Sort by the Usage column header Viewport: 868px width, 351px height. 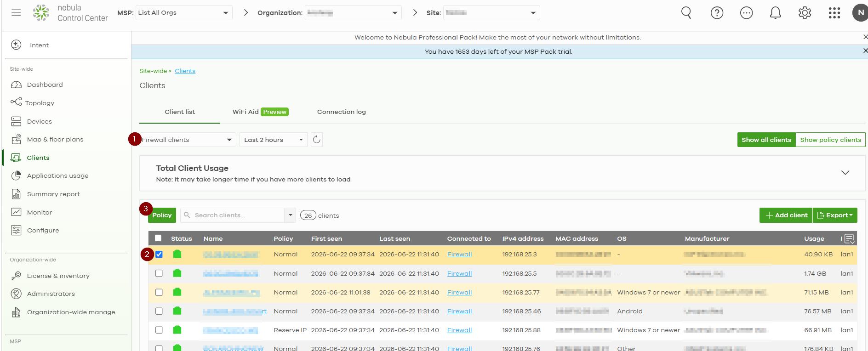(x=814, y=238)
